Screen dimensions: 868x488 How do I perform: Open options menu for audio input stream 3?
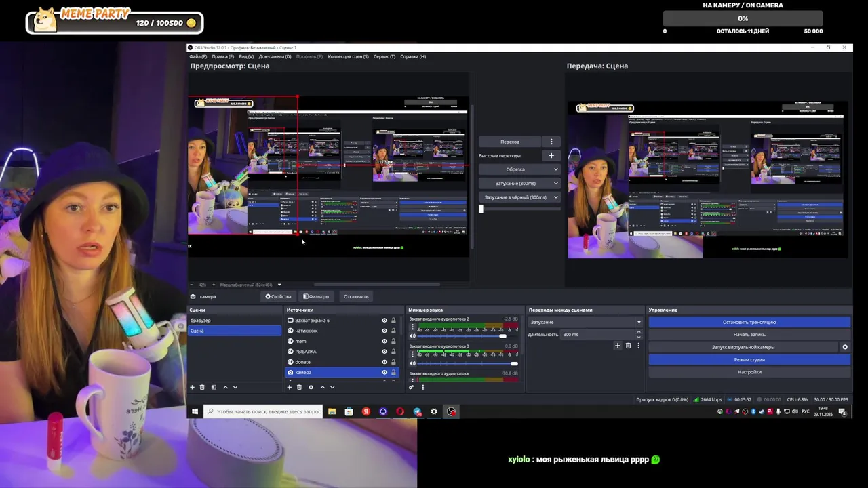[412, 354]
